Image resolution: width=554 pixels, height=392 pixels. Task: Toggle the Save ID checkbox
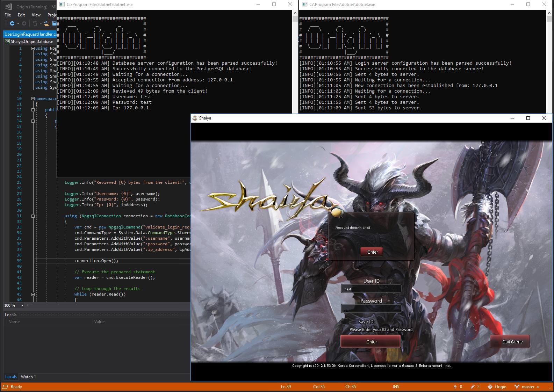[345, 321]
